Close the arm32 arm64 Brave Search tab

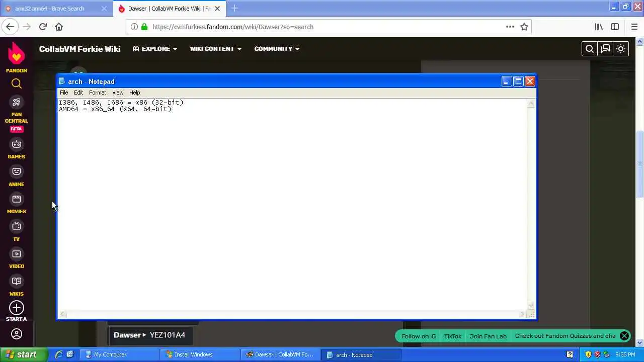(x=104, y=9)
